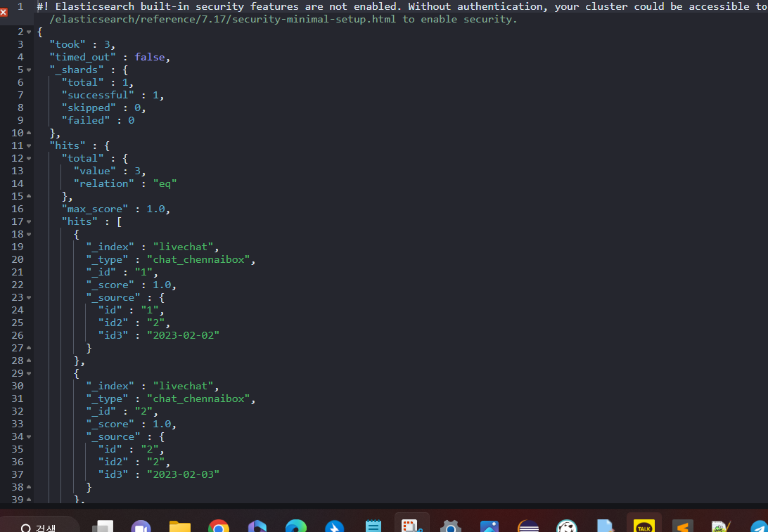Launch Google Chrome from the taskbar
The image size is (768, 532).
tap(219, 526)
